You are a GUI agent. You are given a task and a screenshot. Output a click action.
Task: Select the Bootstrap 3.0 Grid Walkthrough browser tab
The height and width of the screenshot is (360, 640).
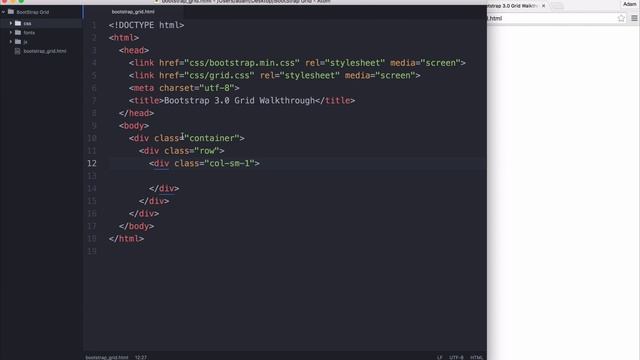[512, 6]
